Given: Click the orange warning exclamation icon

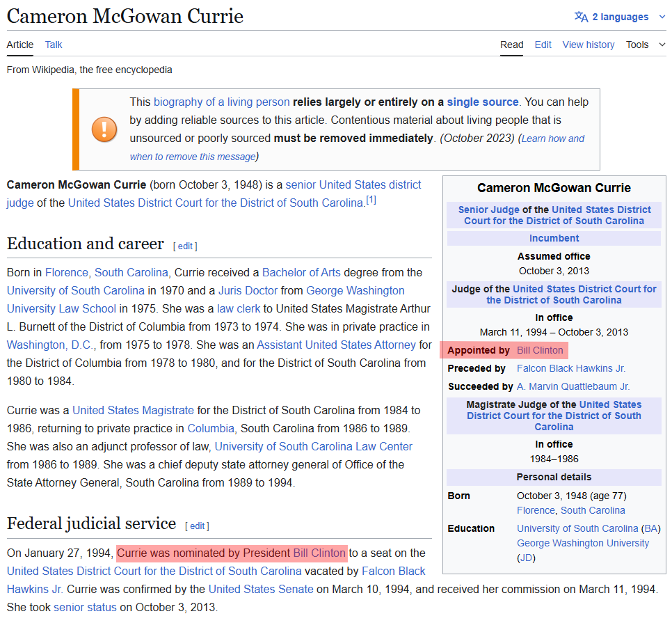Looking at the screenshot, I should coord(104,129).
